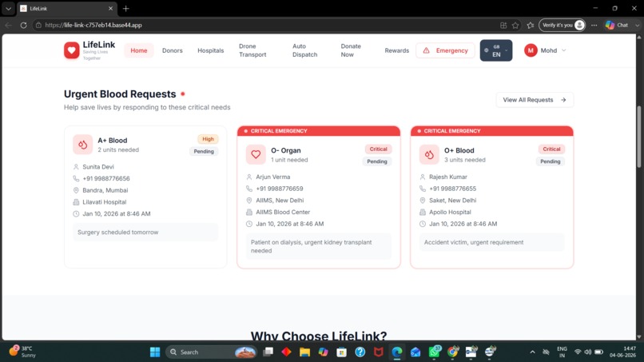Click Critical badge on O- Organ card
The image size is (644, 362).
coord(378,149)
